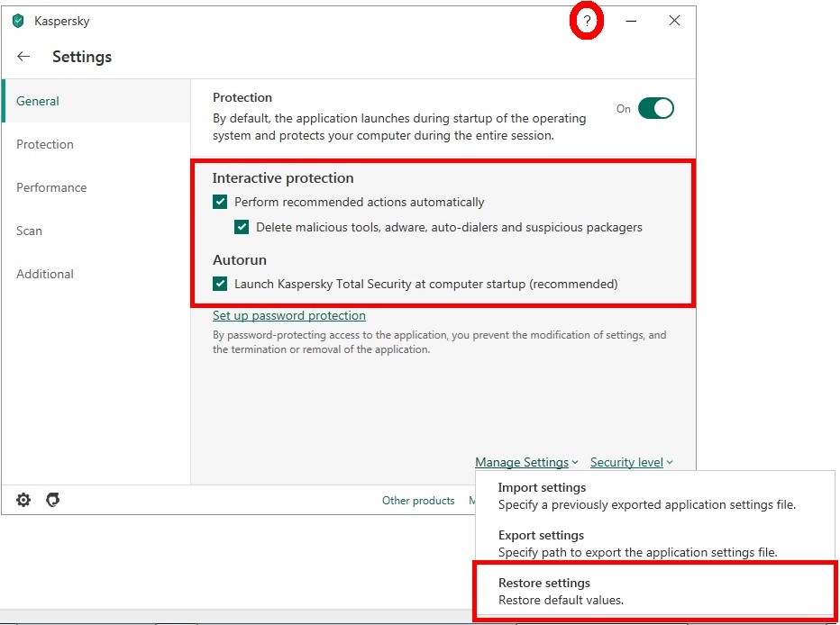Select the General settings tab
Image resolution: width=840 pixels, height=625 pixels.
pyautogui.click(x=96, y=101)
